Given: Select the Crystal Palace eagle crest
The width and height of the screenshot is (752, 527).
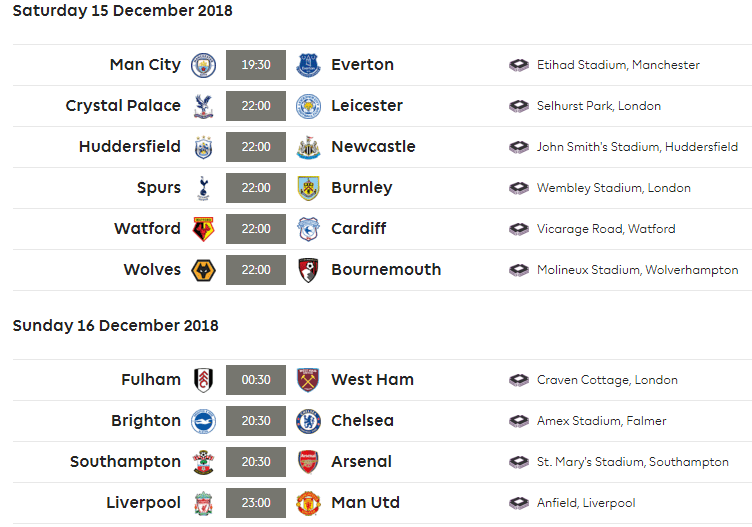Looking at the screenshot, I should coord(203,106).
